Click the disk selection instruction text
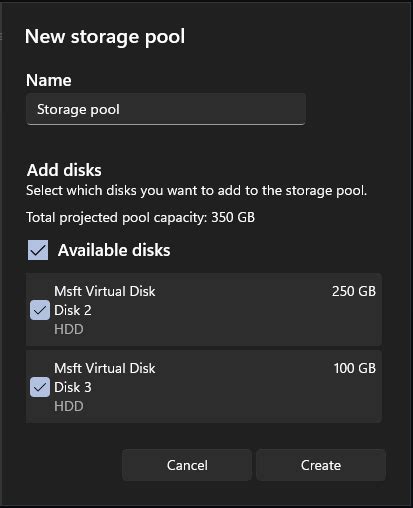Viewport: 413px width, 508px height. (x=196, y=191)
